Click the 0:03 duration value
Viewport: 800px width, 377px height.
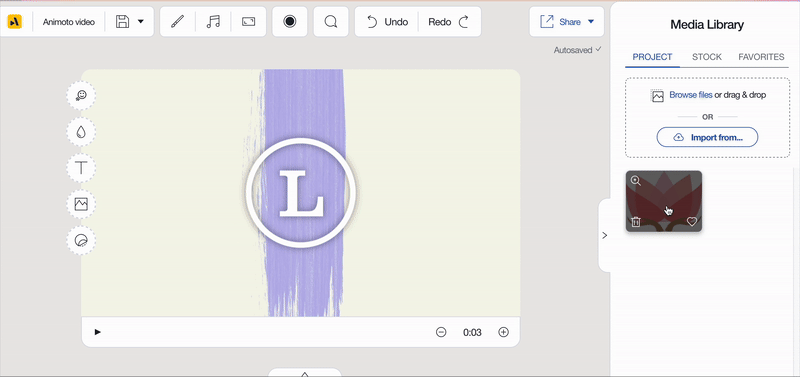tap(472, 333)
